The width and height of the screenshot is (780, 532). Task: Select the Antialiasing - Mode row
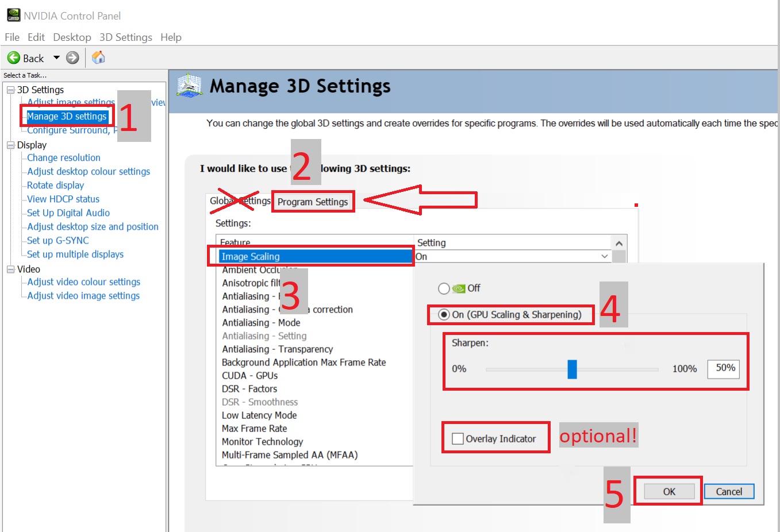click(x=262, y=323)
